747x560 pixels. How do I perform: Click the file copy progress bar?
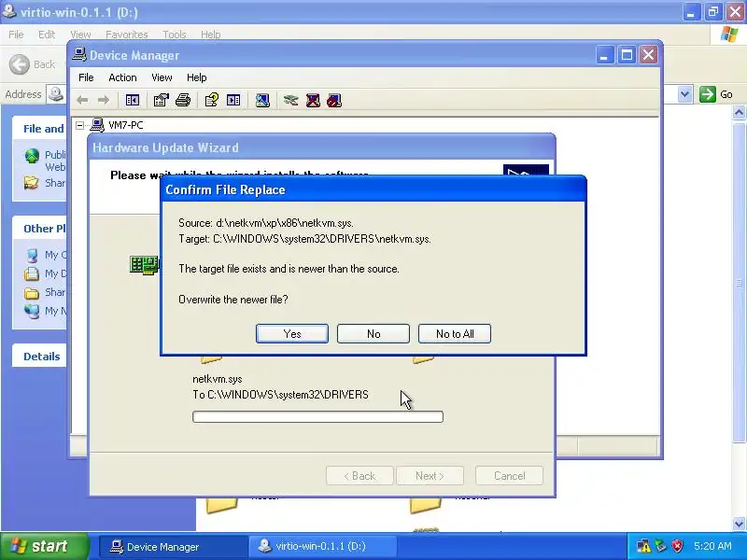pyautogui.click(x=317, y=416)
